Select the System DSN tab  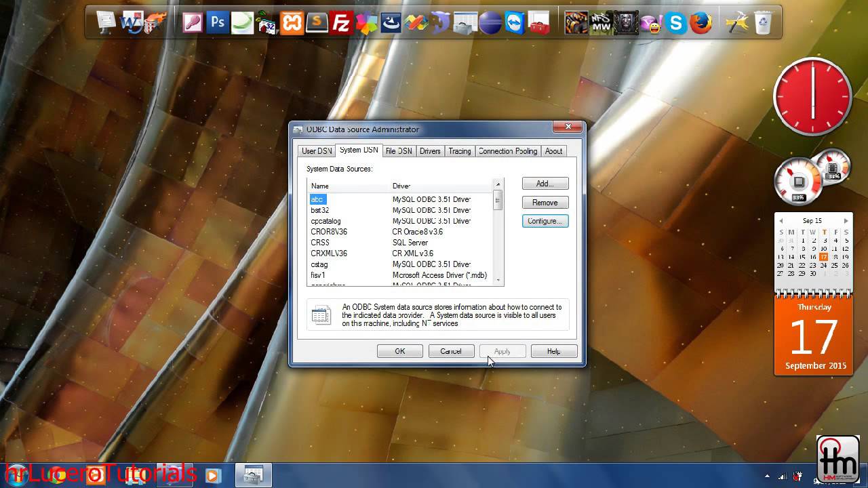[x=359, y=150]
